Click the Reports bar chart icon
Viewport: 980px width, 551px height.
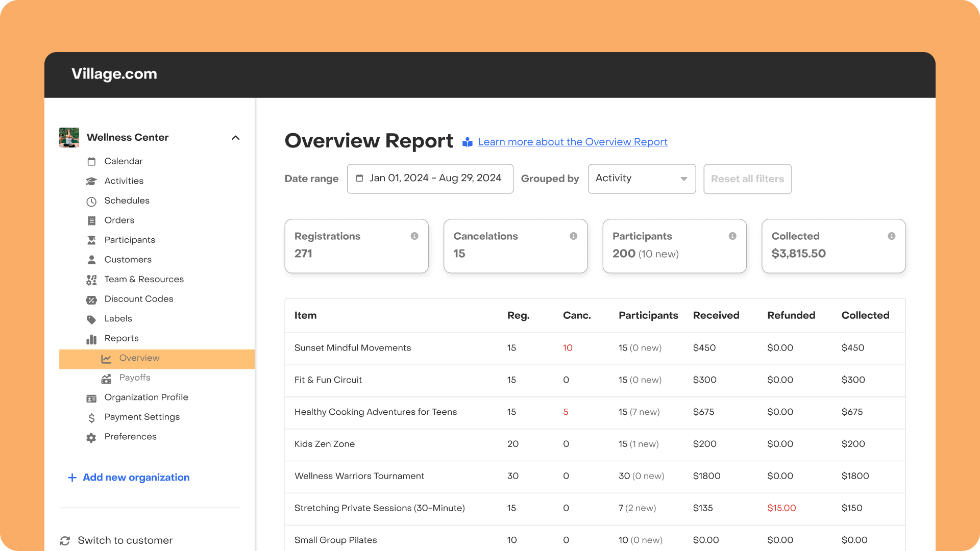91,339
